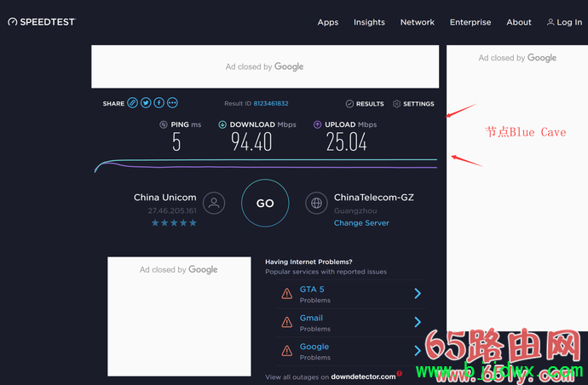
Task: Click the Results checkmark icon
Action: (x=349, y=104)
